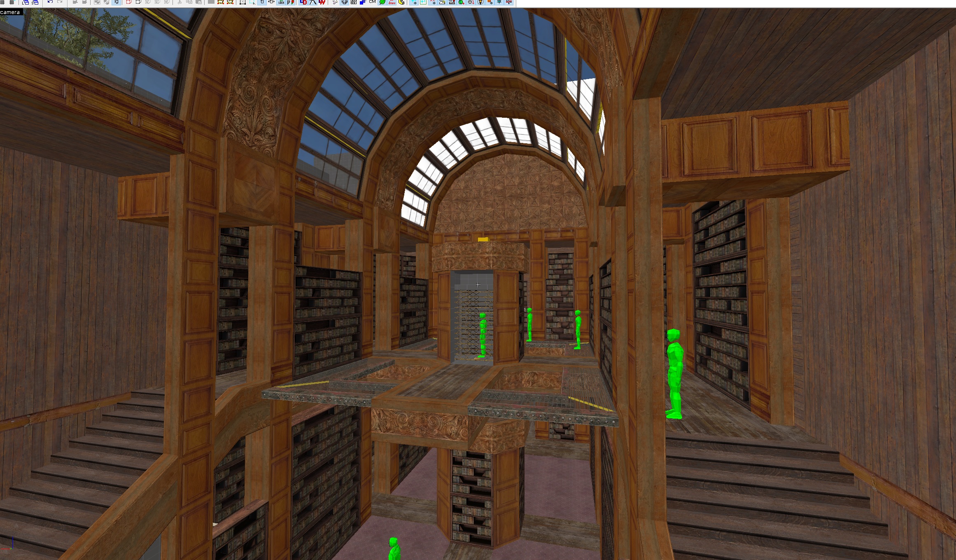
Task: Click the cyan dashed selection cursor icon
Action: [252, 2]
